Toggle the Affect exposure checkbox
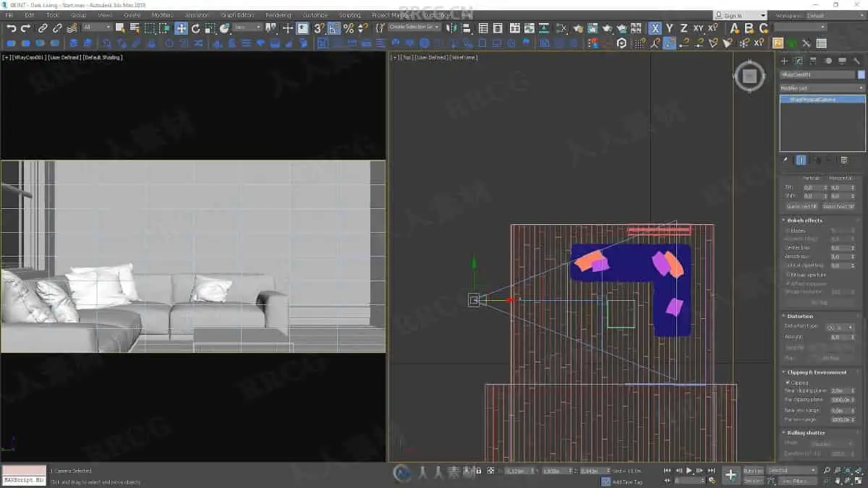Image resolution: width=868 pixels, height=488 pixels. pyautogui.click(x=788, y=283)
